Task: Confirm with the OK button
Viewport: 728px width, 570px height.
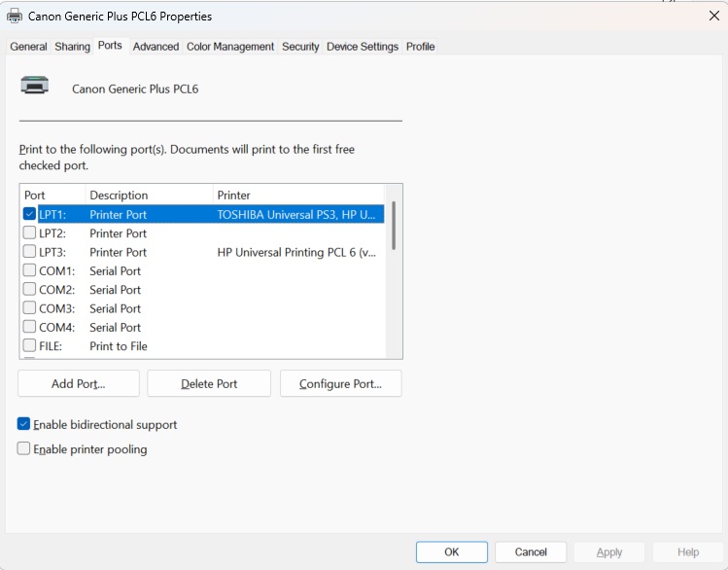Action: tap(451, 552)
